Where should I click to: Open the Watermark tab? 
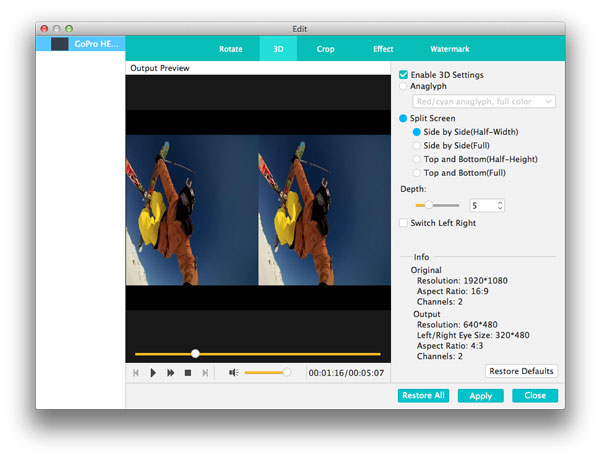[450, 49]
